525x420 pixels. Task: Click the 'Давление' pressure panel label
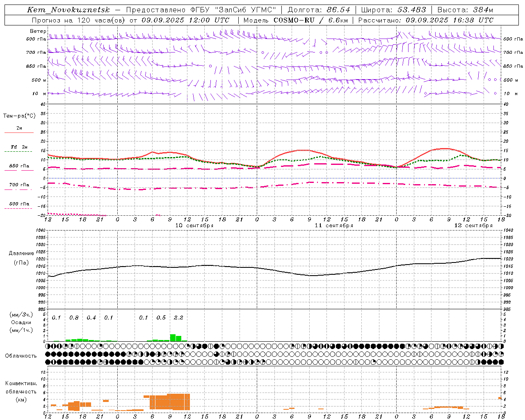point(21,253)
